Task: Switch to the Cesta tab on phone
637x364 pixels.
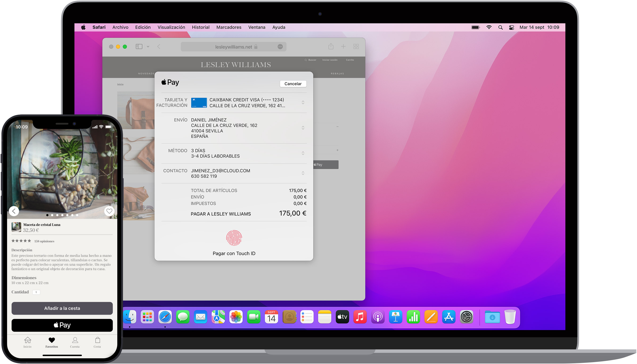Action: tap(98, 343)
